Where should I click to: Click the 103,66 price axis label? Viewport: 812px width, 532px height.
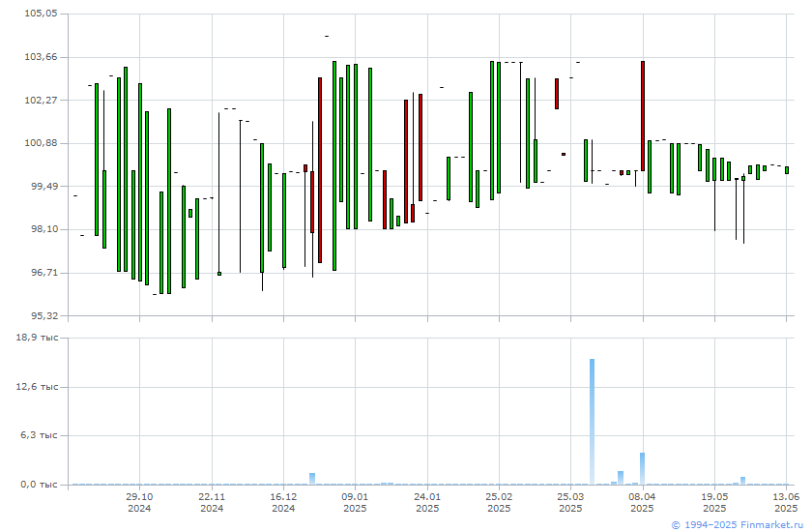point(41,57)
